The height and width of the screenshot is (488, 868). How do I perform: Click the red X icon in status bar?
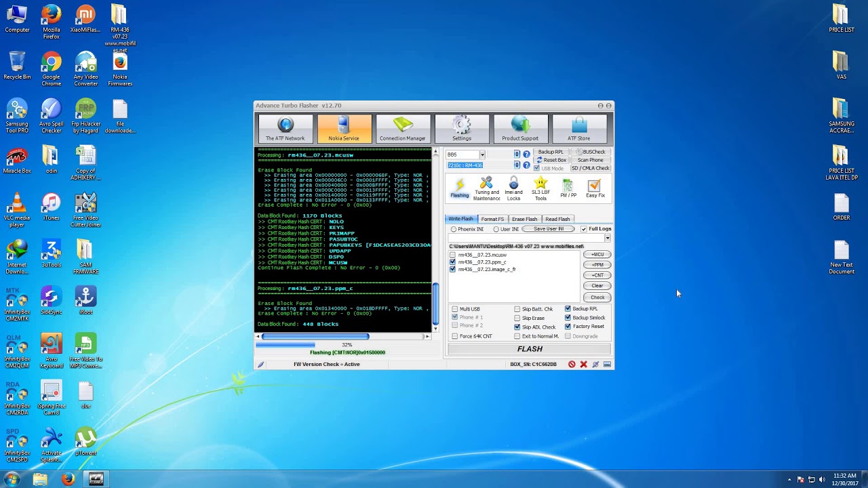coord(583,365)
